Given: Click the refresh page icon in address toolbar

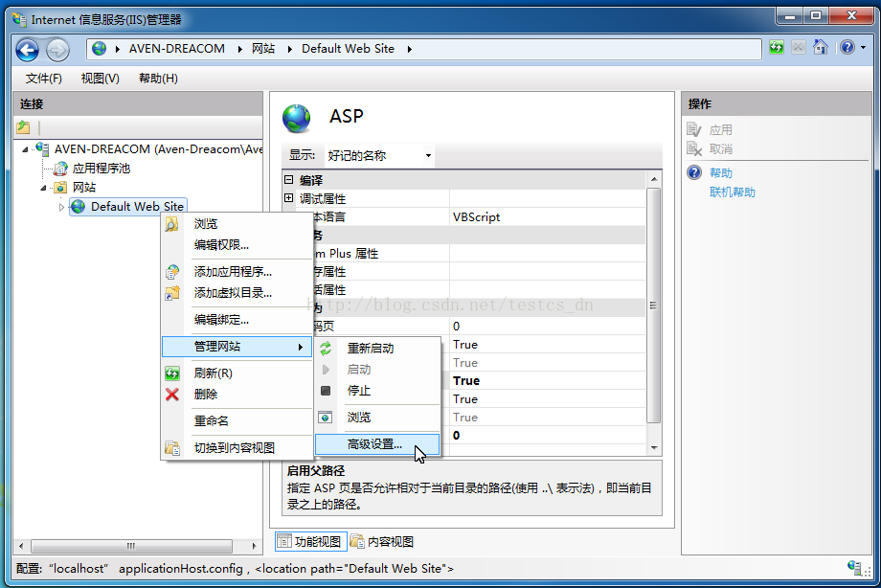Looking at the screenshot, I should pyautogui.click(x=777, y=47).
